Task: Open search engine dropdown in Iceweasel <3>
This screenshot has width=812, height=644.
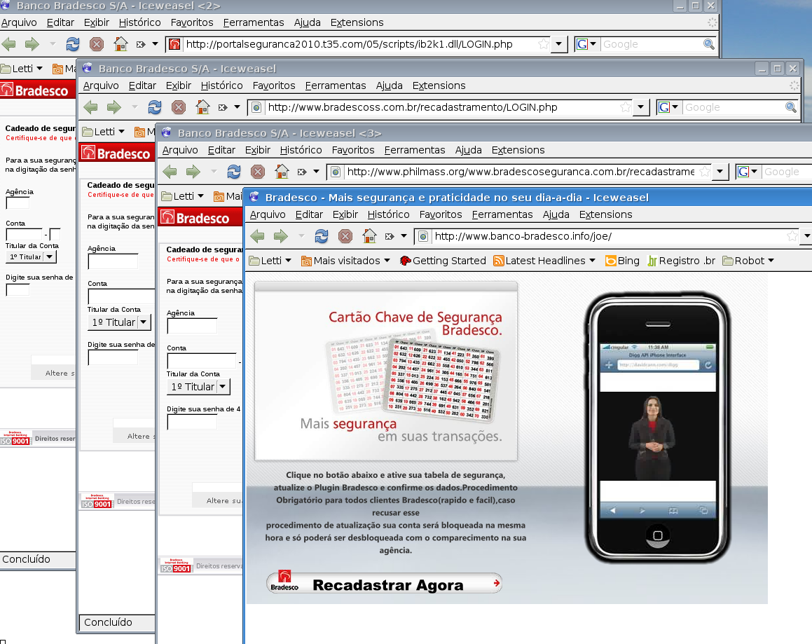Action: (x=748, y=172)
